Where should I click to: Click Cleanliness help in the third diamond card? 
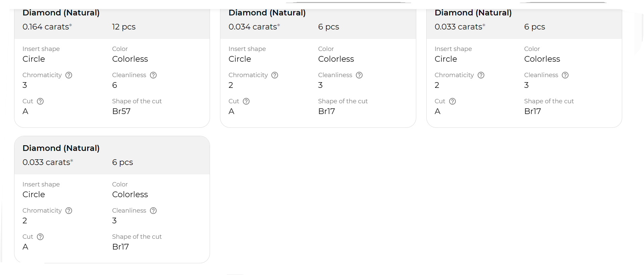[x=565, y=75]
